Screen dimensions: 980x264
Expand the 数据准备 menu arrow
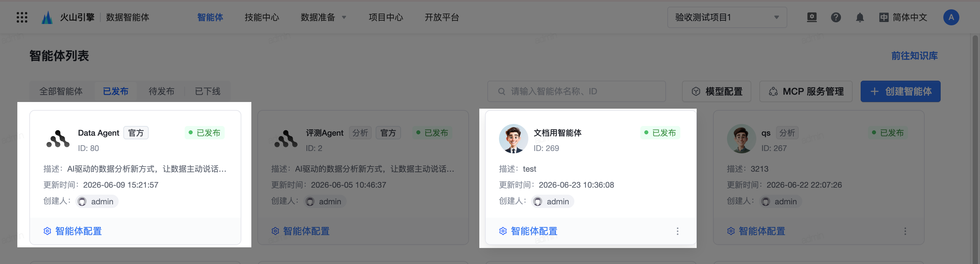pos(344,17)
